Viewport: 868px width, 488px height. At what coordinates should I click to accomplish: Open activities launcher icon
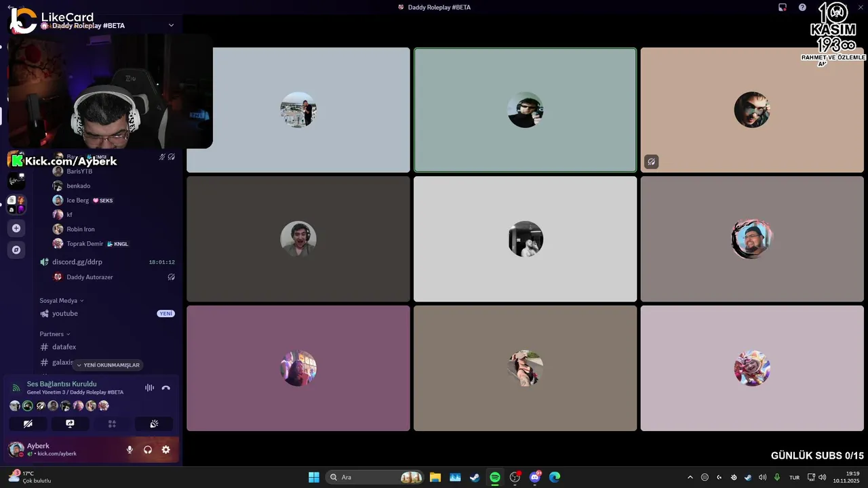pyautogui.click(x=112, y=424)
